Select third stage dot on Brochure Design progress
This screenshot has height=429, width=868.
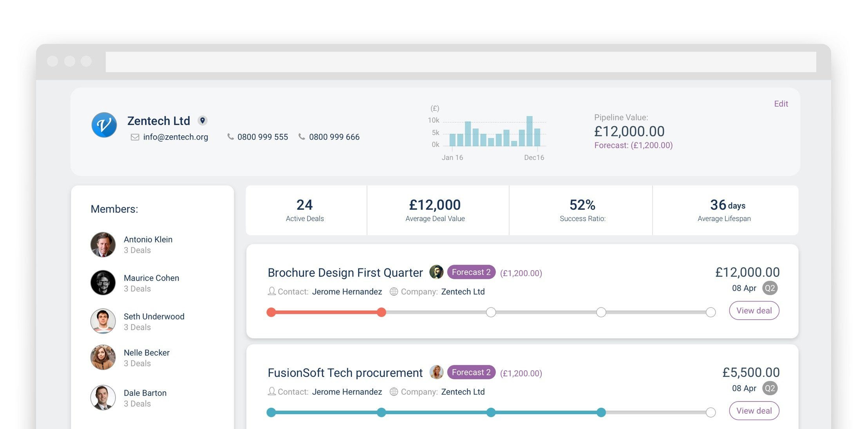[491, 312]
